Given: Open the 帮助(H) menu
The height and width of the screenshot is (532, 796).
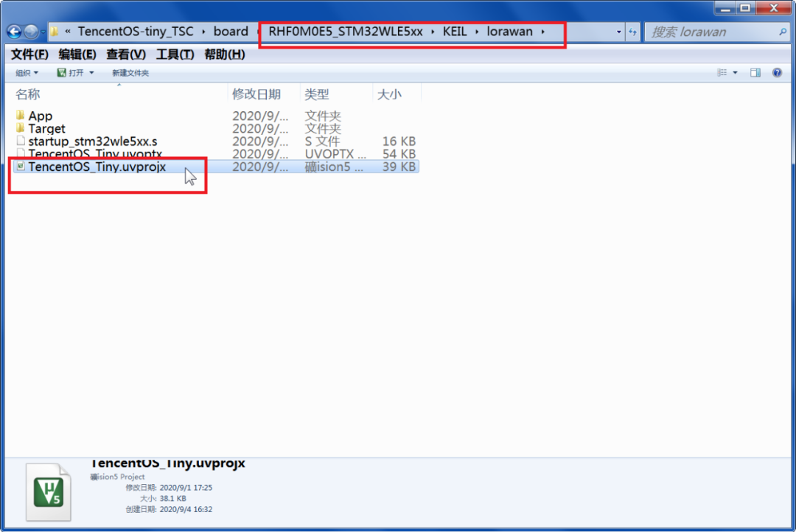Looking at the screenshot, I should 224,55.
